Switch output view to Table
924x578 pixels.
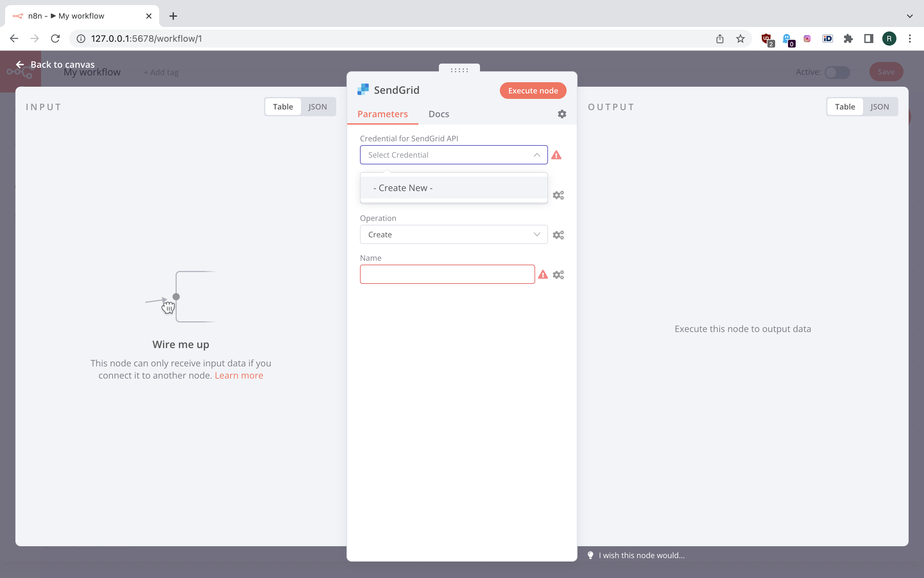844,107
